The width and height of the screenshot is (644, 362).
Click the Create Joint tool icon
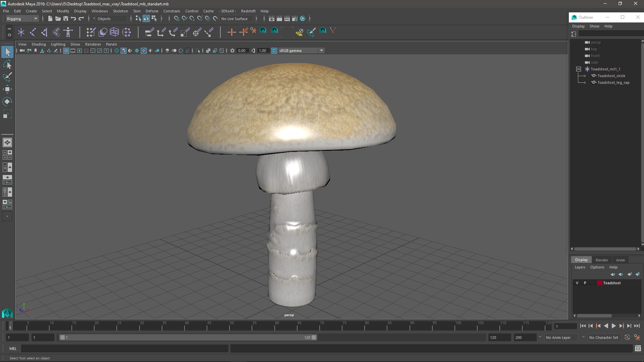coord(33,32)
